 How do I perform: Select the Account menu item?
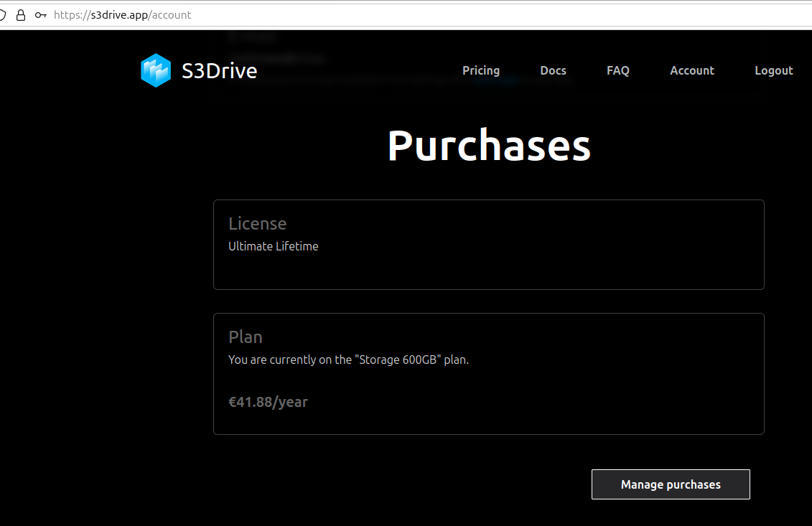692,70
